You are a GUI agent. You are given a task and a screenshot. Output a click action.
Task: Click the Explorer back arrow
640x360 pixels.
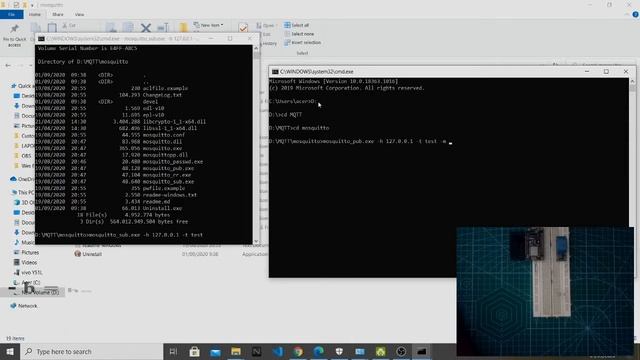(x=8, y=65)
